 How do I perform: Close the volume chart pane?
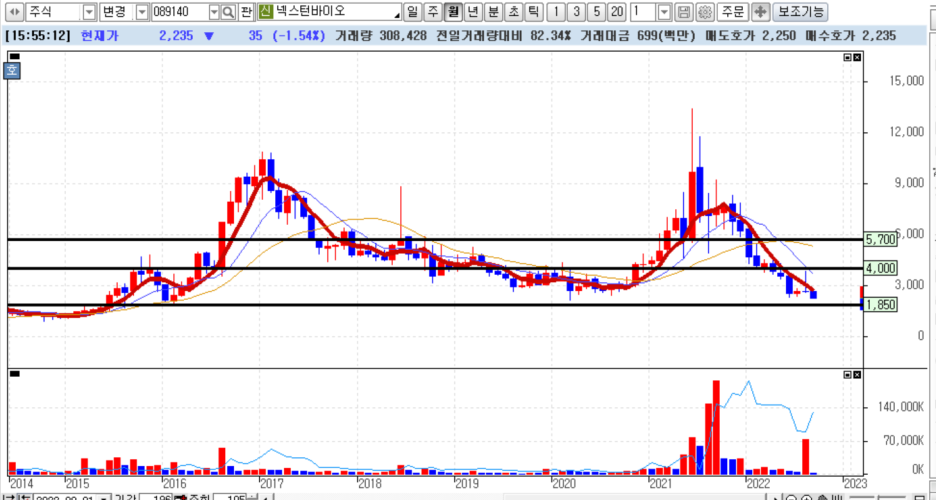(857, 375)
